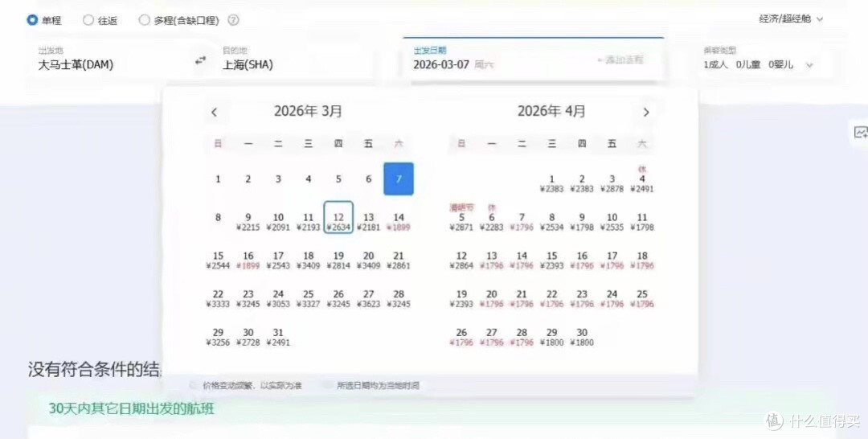
Task: Click the 2026年 3月 month heading
Action: click(308, 111)
